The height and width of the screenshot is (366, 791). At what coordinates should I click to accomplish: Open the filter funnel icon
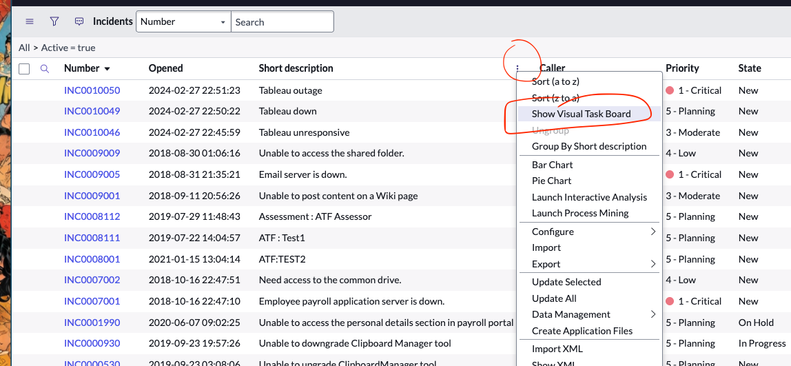[x=54, y=22]
